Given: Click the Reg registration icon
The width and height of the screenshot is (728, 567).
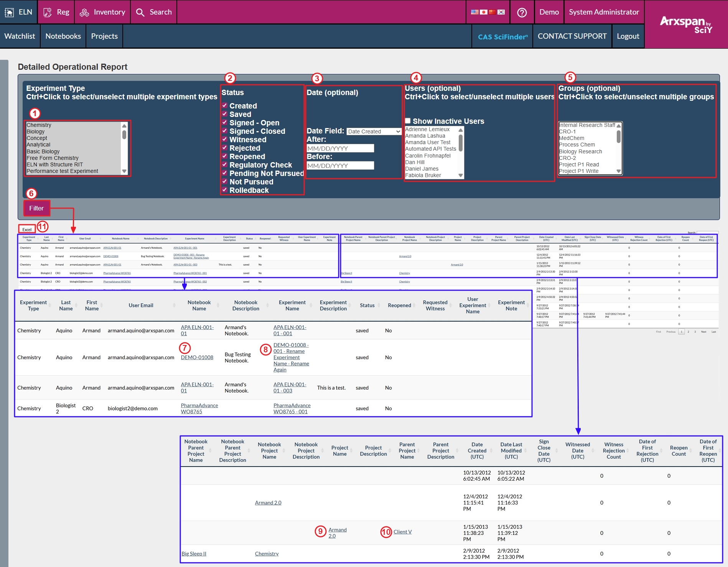Looking at the screenshot, I should point(47,12).
